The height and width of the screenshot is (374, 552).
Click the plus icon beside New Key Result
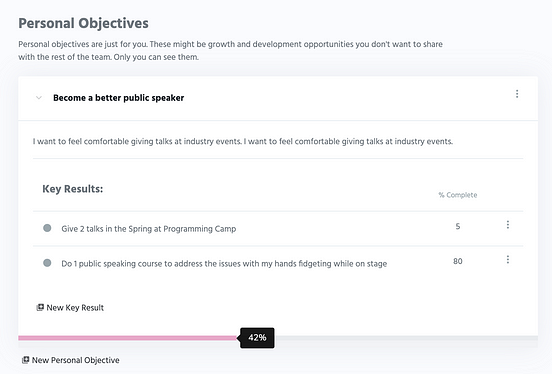click(x=40, y=307)
